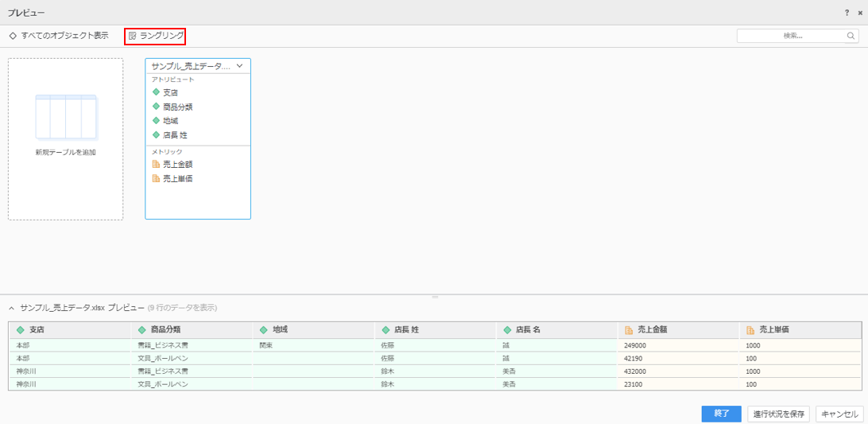The image size is (868, 424).
Task: Select すべてのオブジェクト表示 option
Action: pos(59,36)
